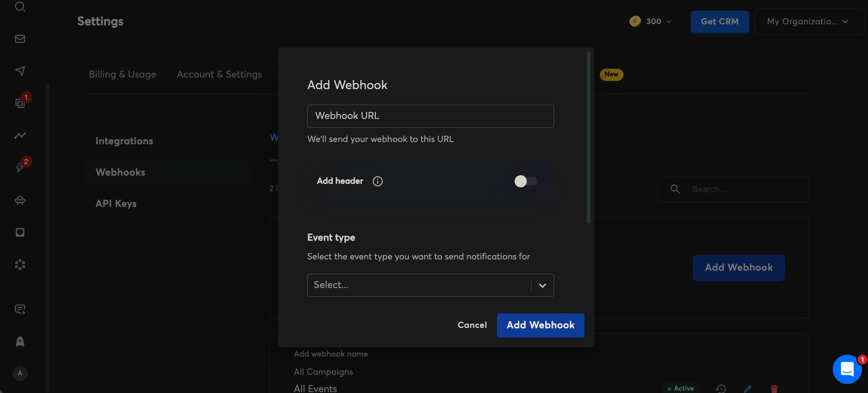Click the analytics trend line icon
The image size is (868, 393).
pos(20,136)
